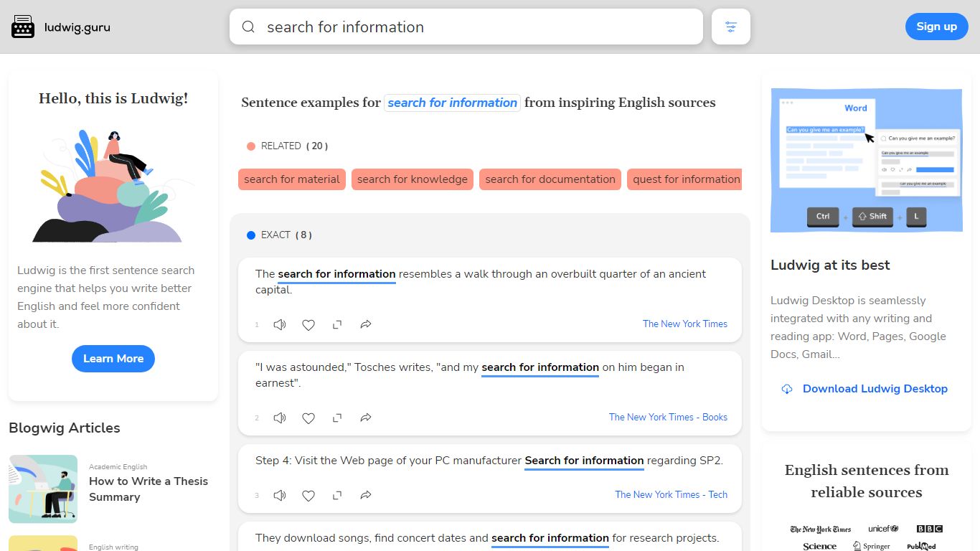
Task: Expand the Tosches sentence card
Action: click(x=337, y=418)
